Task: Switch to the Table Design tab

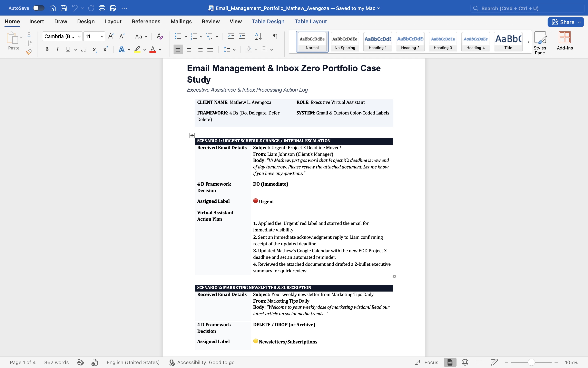Action: pyautogui.click(x=268, y=21)
